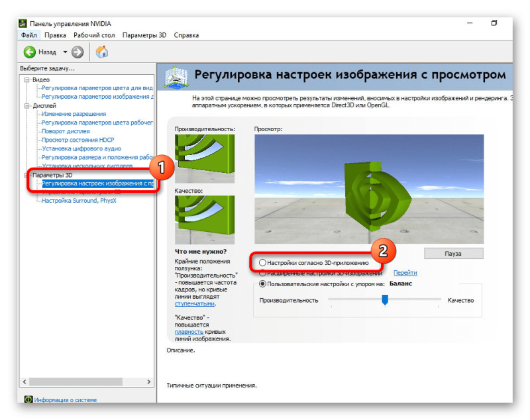
Task: Select Изменение разрешения item
Action: [x=74, y=114]
